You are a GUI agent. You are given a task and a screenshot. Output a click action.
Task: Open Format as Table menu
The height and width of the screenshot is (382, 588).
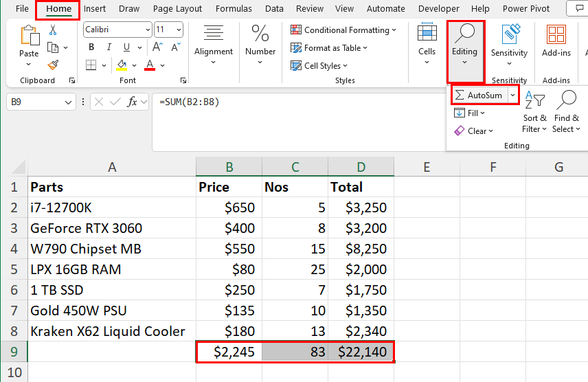[329, 48]
